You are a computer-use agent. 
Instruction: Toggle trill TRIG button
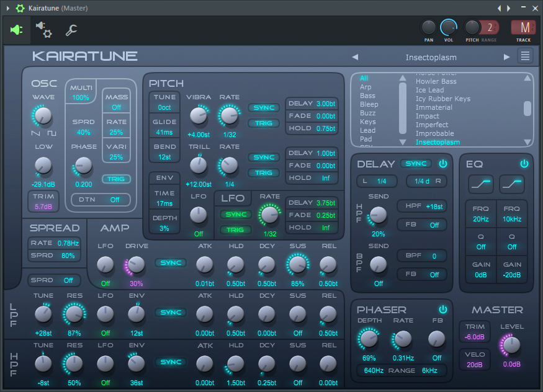(264, 172)
